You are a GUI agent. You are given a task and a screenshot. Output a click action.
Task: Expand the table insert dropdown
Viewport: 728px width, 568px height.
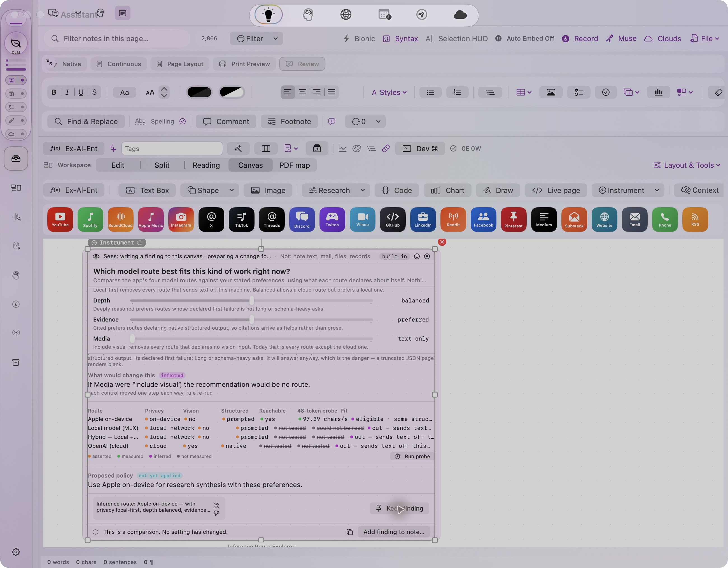click(524, 92)
